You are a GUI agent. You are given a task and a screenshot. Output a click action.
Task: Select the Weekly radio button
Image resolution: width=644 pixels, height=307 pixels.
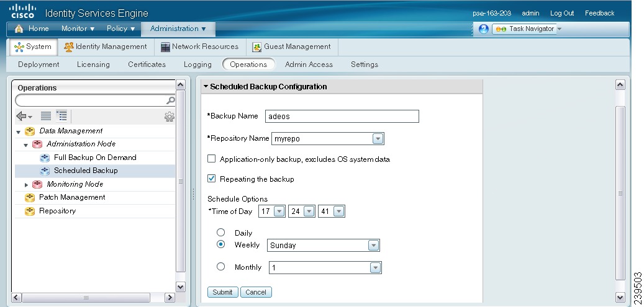coord(221,244)
